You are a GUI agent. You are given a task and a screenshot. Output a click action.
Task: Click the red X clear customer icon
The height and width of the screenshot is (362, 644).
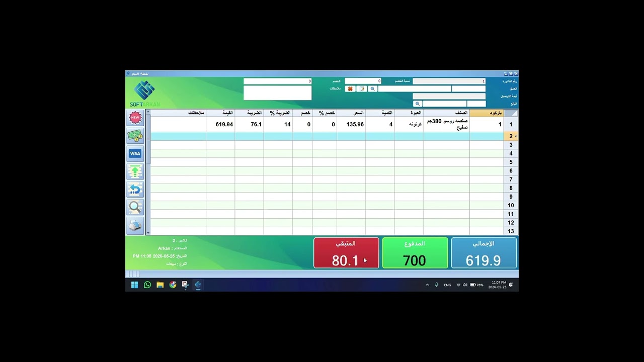(x=350, y=89)
